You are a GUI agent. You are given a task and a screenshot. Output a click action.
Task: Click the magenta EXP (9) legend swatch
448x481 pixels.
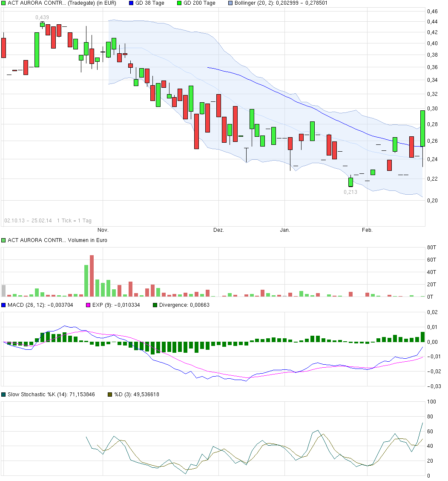tap(89, 305)
